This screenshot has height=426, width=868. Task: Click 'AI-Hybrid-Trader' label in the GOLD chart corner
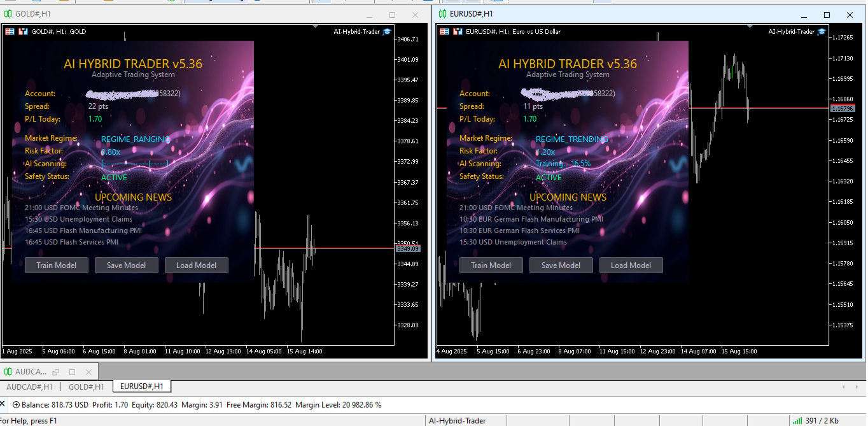coord(356,31)
